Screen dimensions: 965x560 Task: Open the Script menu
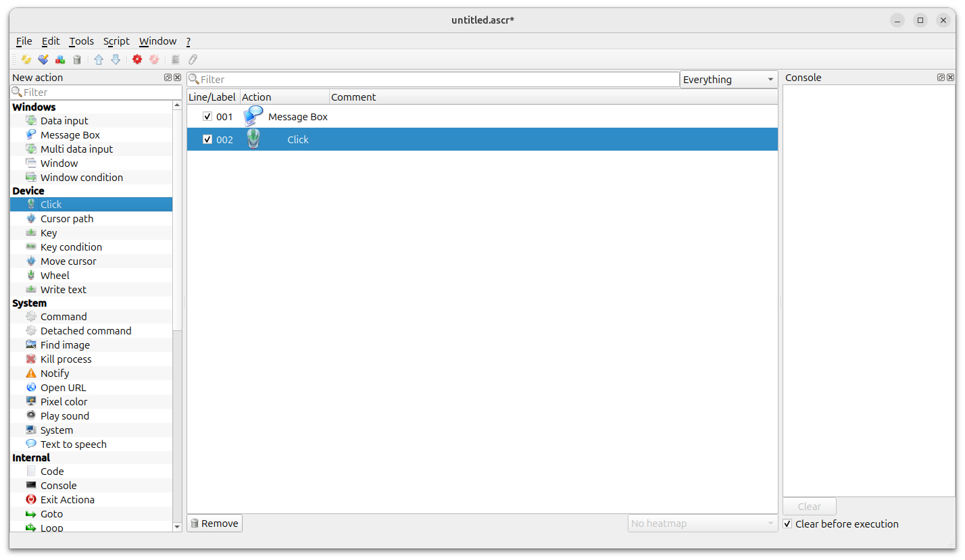click(116, 41)
